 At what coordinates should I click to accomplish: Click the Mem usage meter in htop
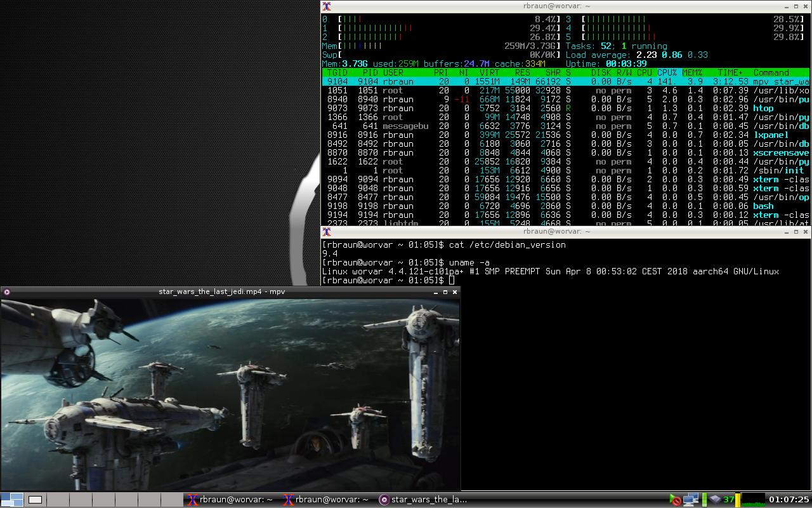(x=442, y=46)
